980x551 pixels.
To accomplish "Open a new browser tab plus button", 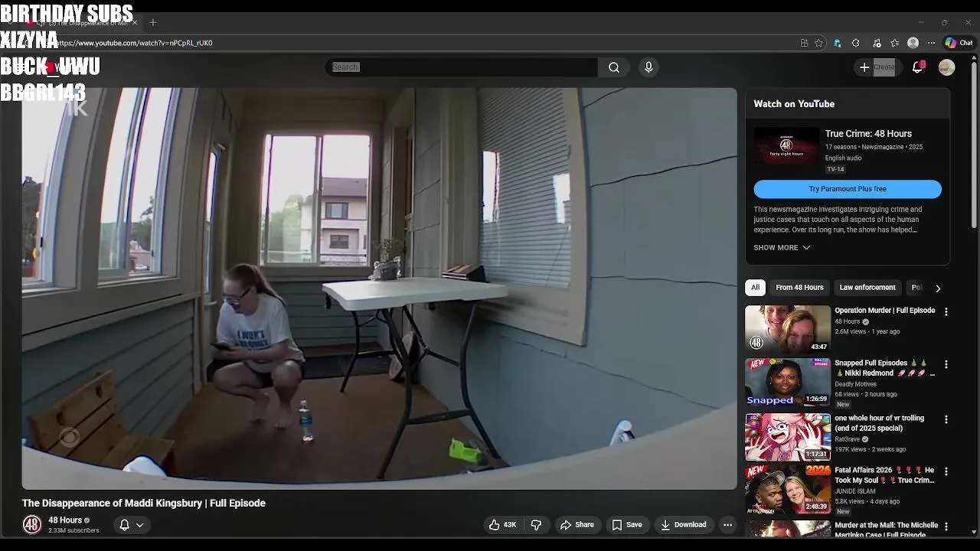I will [152, 22].
